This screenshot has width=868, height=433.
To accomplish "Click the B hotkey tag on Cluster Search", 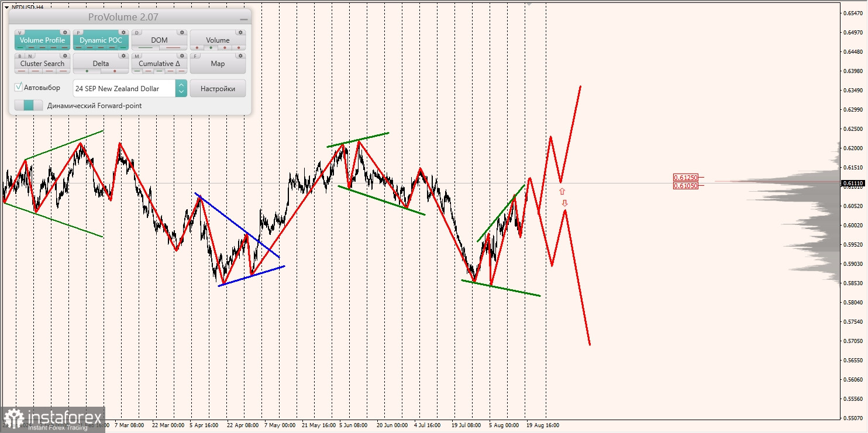I will (x=20, y=56).
